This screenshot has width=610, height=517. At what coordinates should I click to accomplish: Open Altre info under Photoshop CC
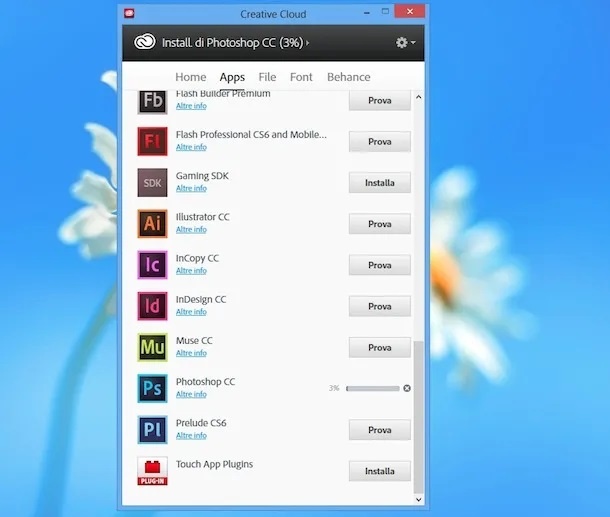point(191,394)
